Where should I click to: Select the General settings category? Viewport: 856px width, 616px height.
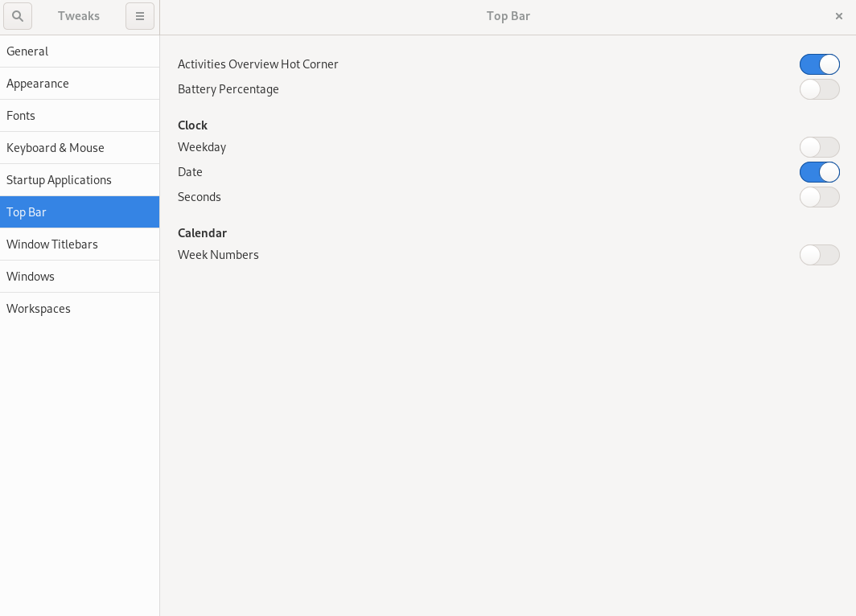pos(27,51)
